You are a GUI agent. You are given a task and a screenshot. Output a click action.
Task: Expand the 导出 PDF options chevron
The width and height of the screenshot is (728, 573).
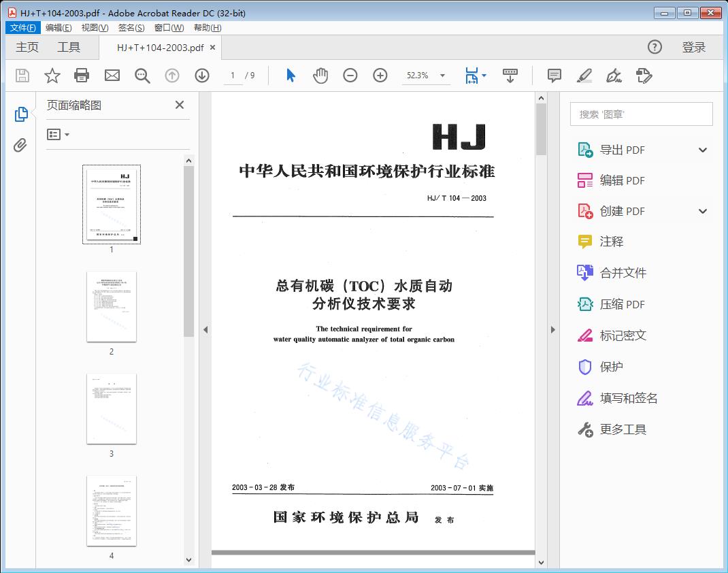click(x=702, y=149)
